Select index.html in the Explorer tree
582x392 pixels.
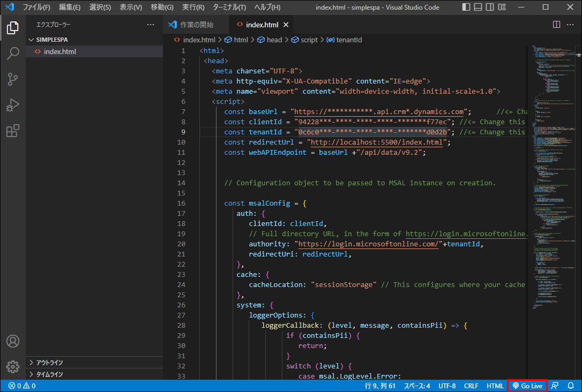94,51
